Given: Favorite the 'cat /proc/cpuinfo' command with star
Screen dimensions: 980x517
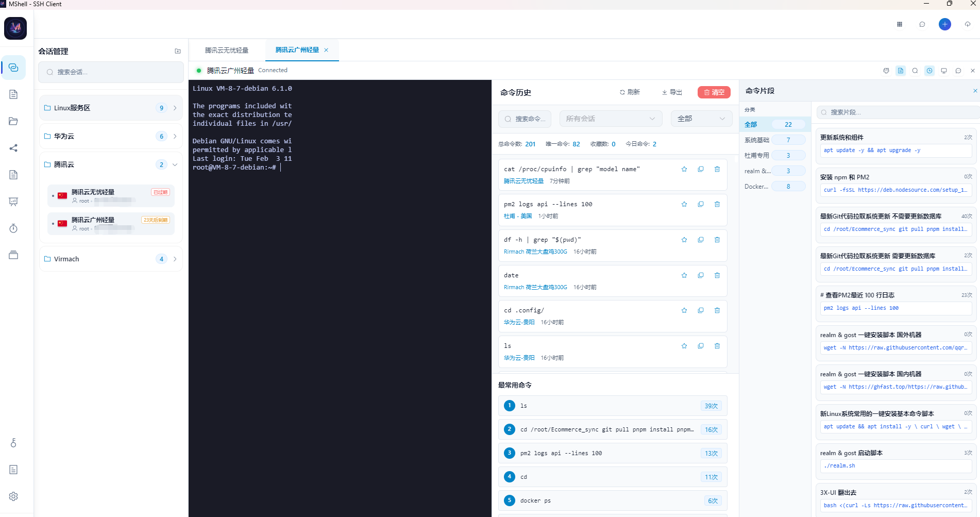Looking at the screenshot, I should (x=684, y=169).
